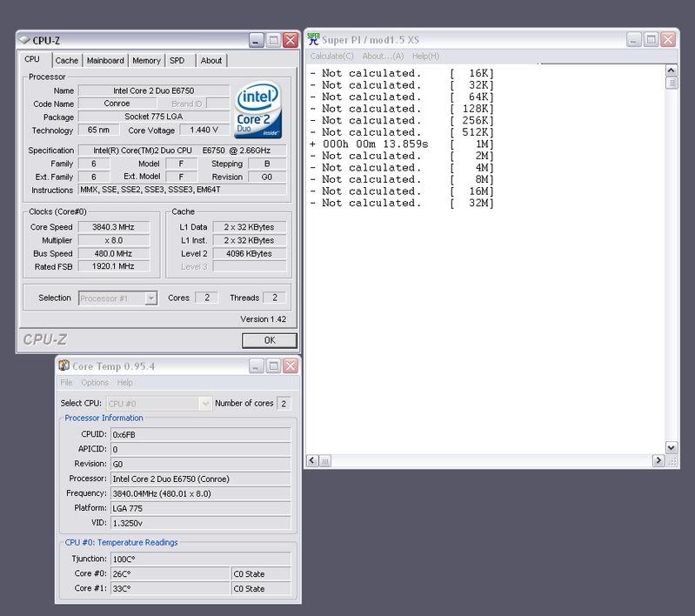Expand the Select CPU dropdown in Core Temp
The width and height of the screenshot is (695, 616).
204,404
